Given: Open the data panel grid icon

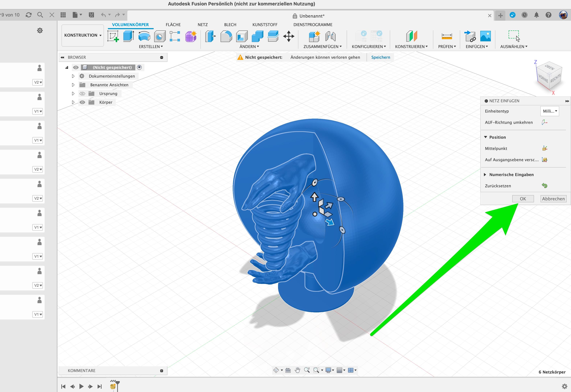Looking at the screenshot, I should [x=63, y=15].
